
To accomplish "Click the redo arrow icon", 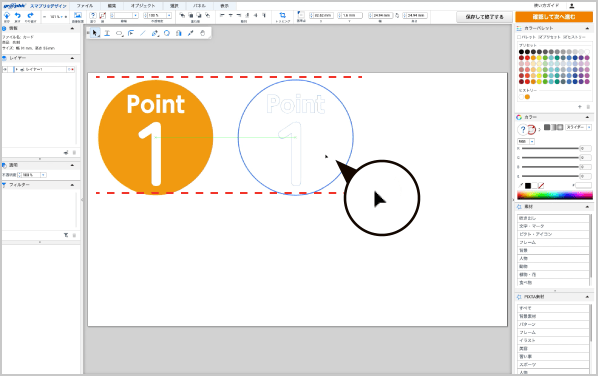I will (30, 15).
